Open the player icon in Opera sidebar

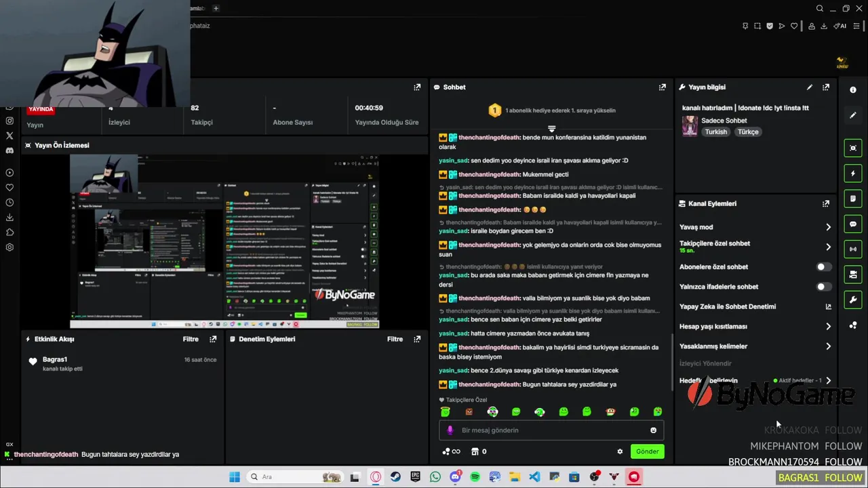pyautogui.click(x=9, y=173)
